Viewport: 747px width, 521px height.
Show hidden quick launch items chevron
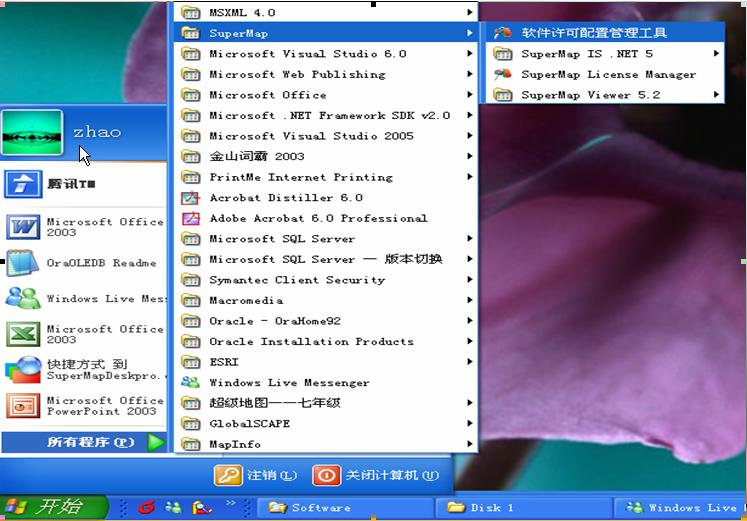[x=231, y=502]
